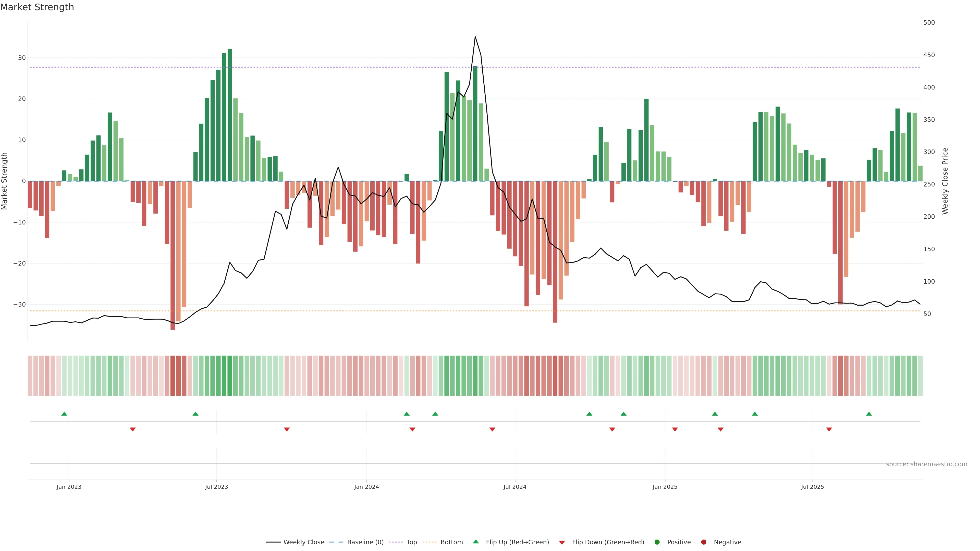980x551 pixels.
Task: Click the tallest dark green strength bar
Action: tap(230, 114)
